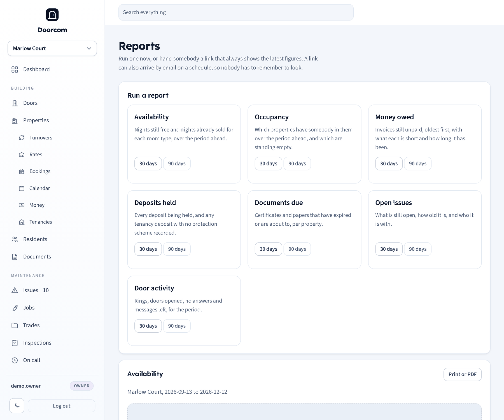Open the Tenancies page
Viewport: 504px width, 420px height.
(x=55, y=222)
